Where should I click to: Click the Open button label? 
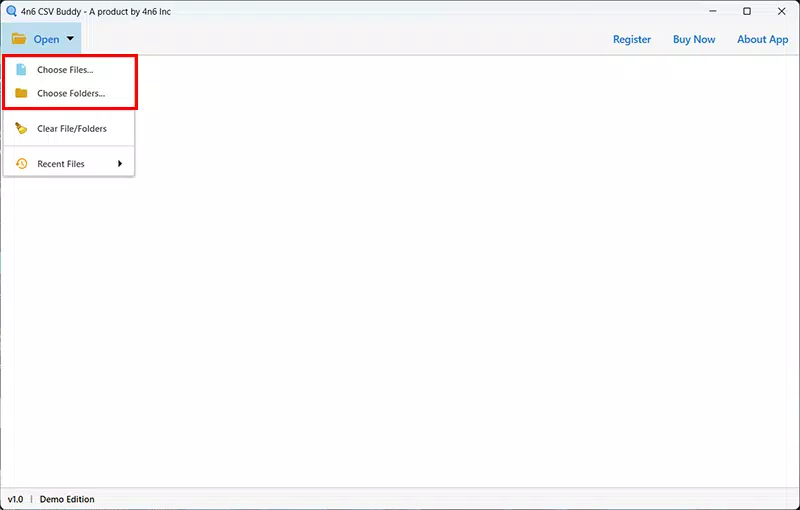point(46,39)
